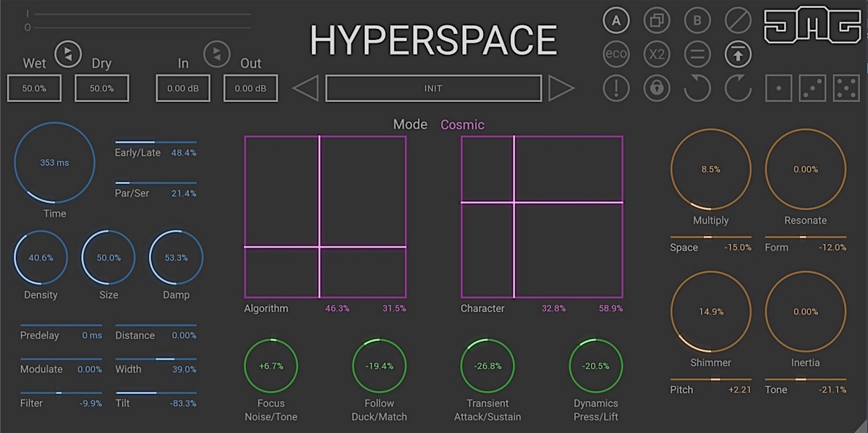Toggle the bypass slashed-circle icon

(739, 21)
